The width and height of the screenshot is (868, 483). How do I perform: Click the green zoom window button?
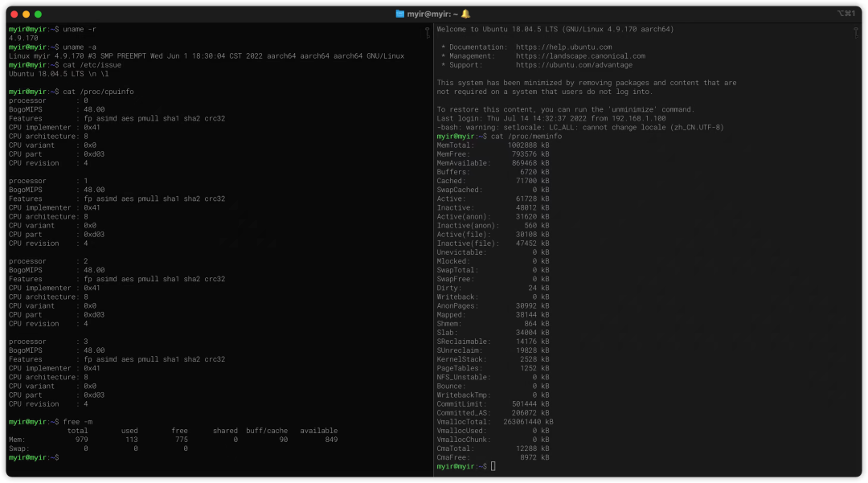[38, 14]
